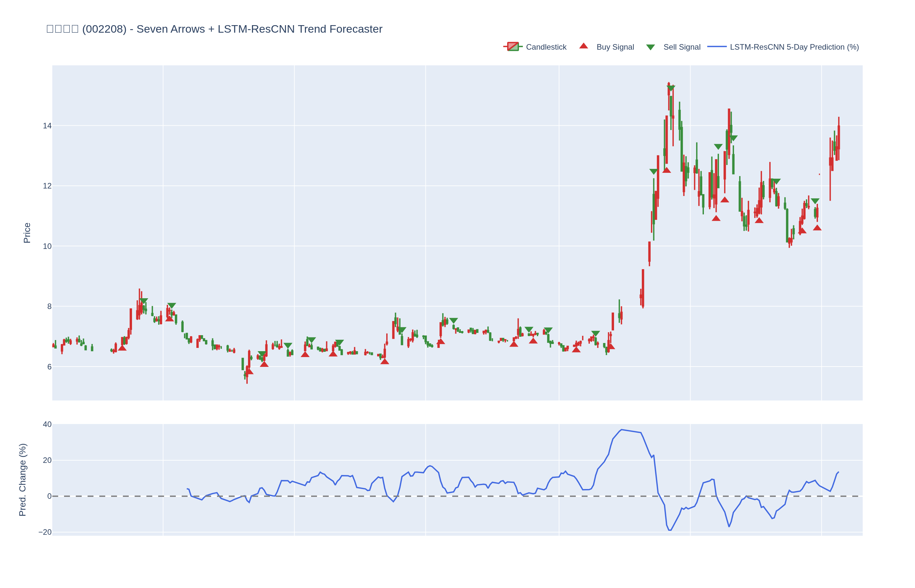
Task: Click the chart title text
Action: click(x=214, y=29)
